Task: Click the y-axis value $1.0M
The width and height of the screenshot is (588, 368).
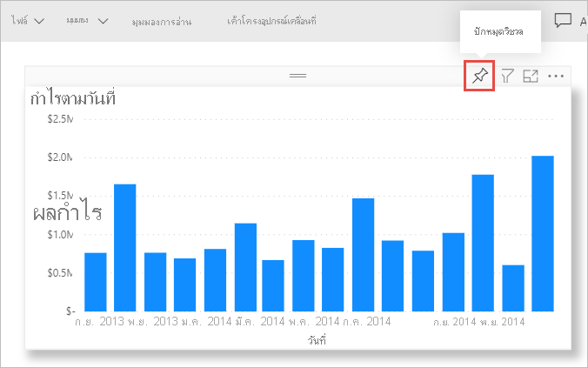Action: coord(60,235)
